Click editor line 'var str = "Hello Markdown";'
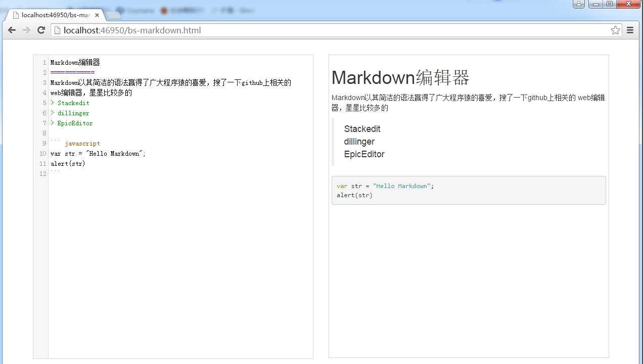This screenshot has height=364, width=643. click(98, 154)
